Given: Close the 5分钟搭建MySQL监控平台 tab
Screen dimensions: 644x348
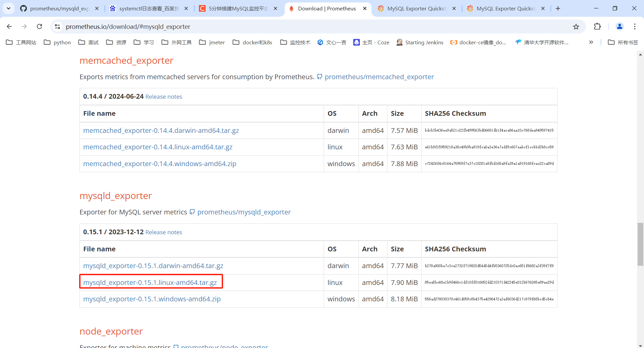Looking at the screenshot, I should point(275,8).
